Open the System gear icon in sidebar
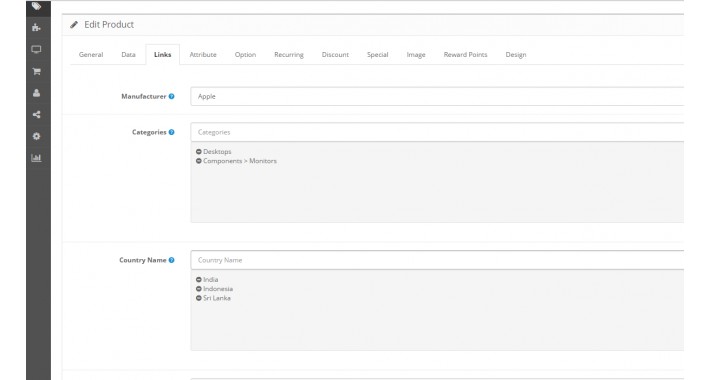 [x=37, y=136]
